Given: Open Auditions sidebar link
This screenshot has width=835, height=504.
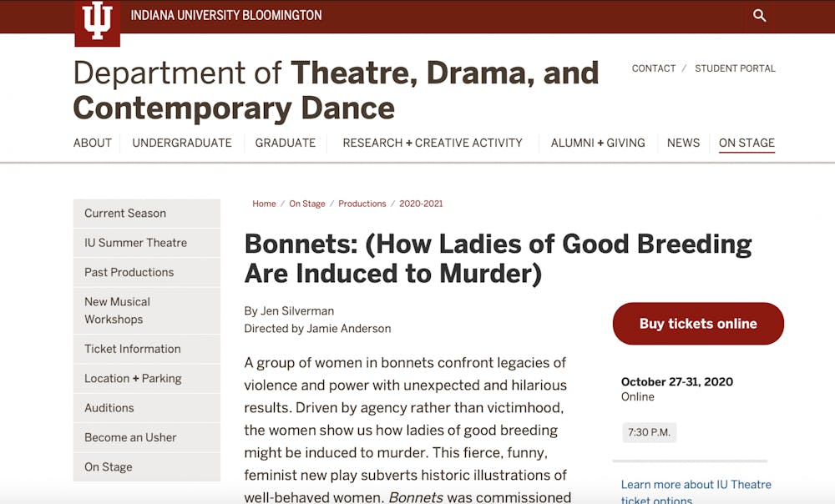Looking at the screenshot, I should pos(146,408).
